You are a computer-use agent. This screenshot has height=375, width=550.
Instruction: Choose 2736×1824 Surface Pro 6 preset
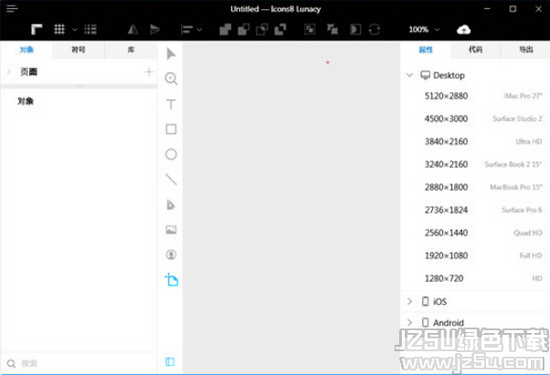point(475,210)
